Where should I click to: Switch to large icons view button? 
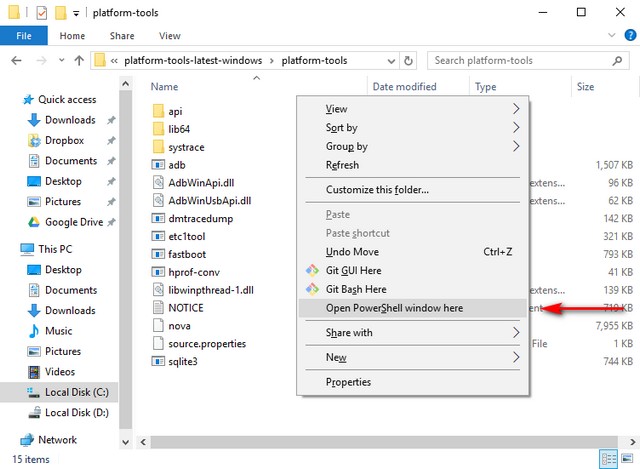tap(627, 459)
